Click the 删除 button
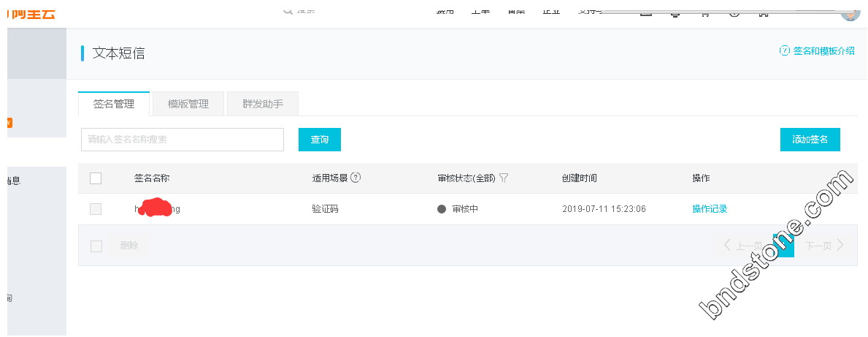 click(129, 246)
